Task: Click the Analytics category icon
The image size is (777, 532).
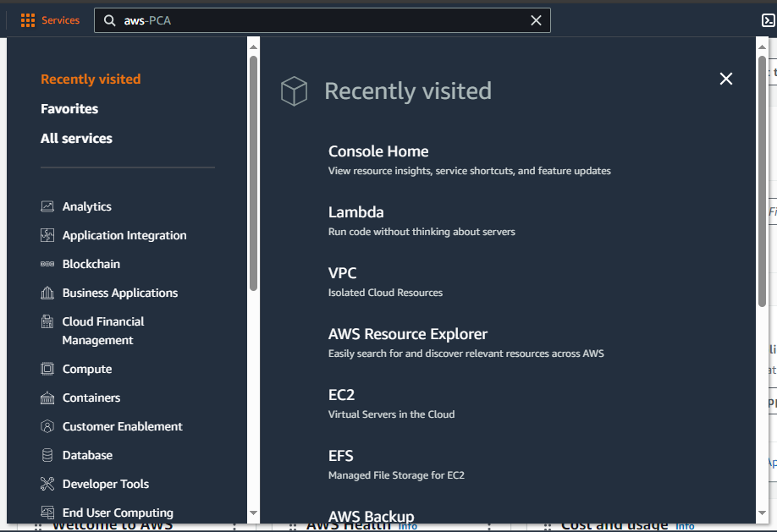Action: coord(47,206)
